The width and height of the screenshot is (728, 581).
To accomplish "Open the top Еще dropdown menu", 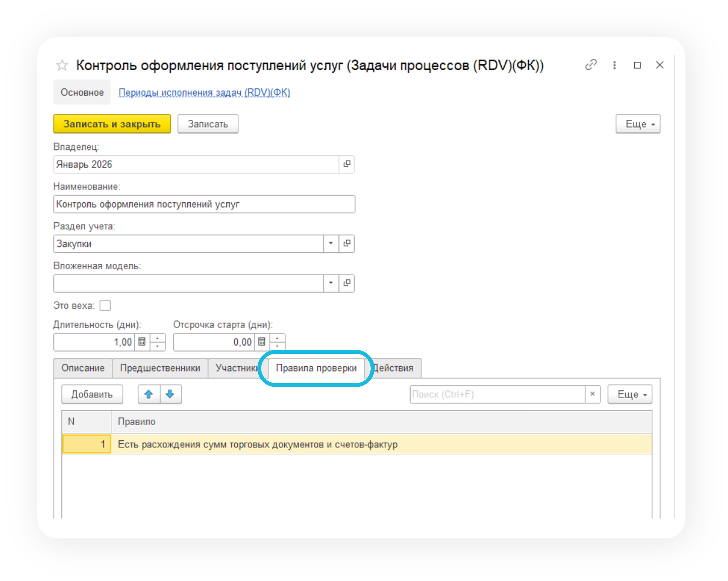I will [637, 124].
